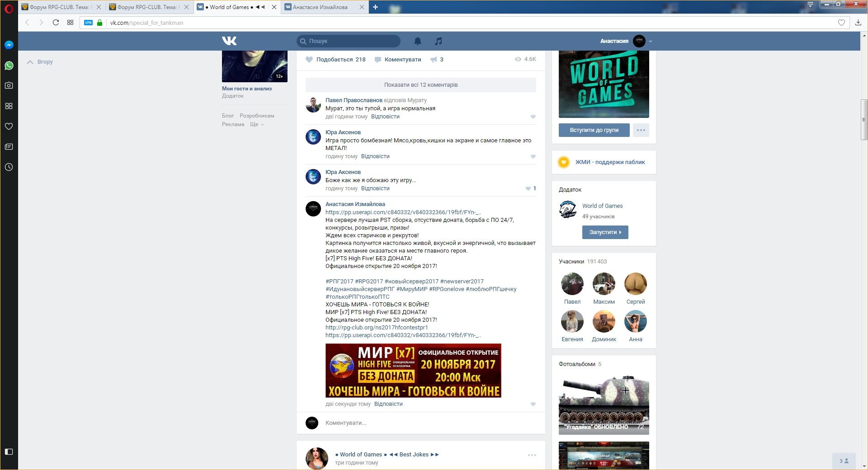The height and width of the screenshot is (470, 868).
Task: Open Messenger in the Opera sidebar
Action: 9,45
